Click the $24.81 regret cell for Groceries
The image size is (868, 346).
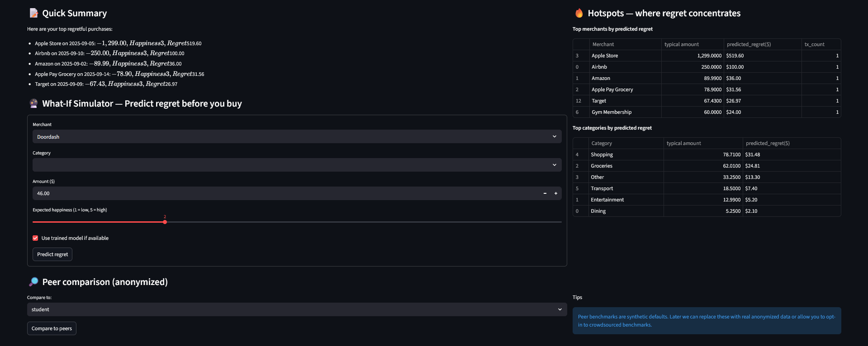(792, 166)
